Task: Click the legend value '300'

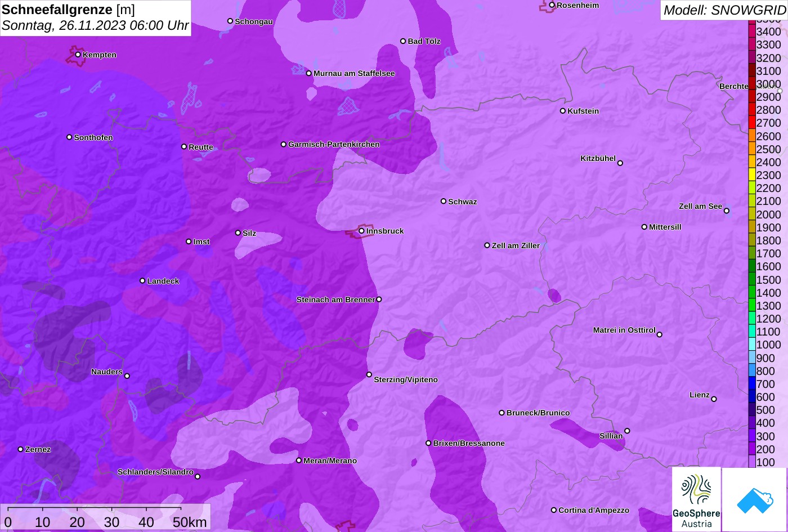Action: [x=765, y=436]
